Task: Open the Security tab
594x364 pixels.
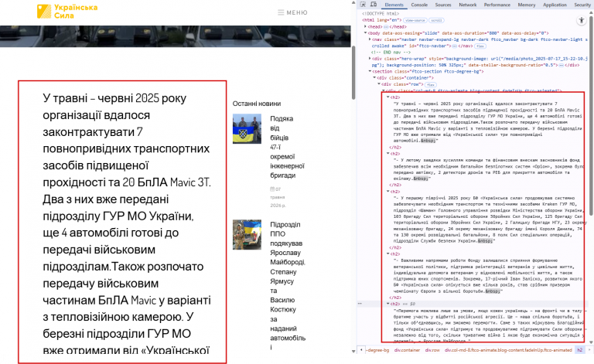Action: point(582,5)
